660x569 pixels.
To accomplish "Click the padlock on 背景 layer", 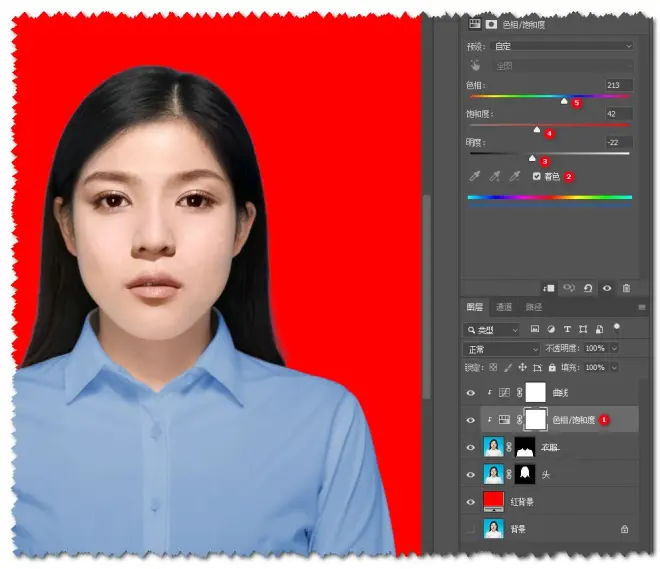I will click(624, 529).
